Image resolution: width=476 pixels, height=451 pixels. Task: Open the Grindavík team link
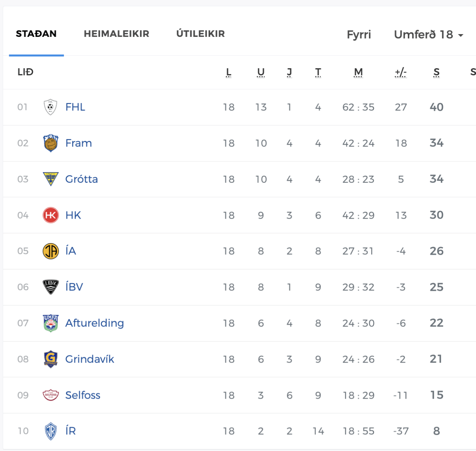click(90, 359)
